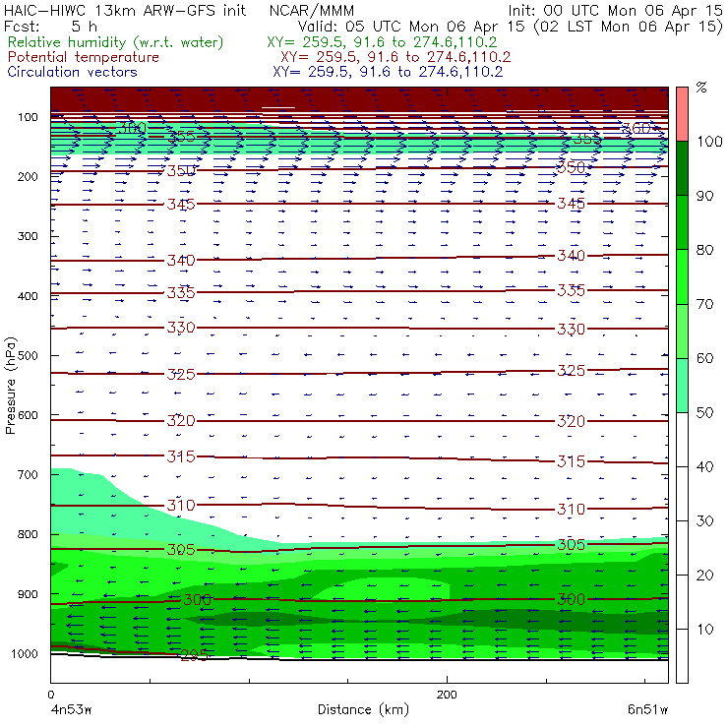Click the '%' unit label above colorbar

(701, 88)
